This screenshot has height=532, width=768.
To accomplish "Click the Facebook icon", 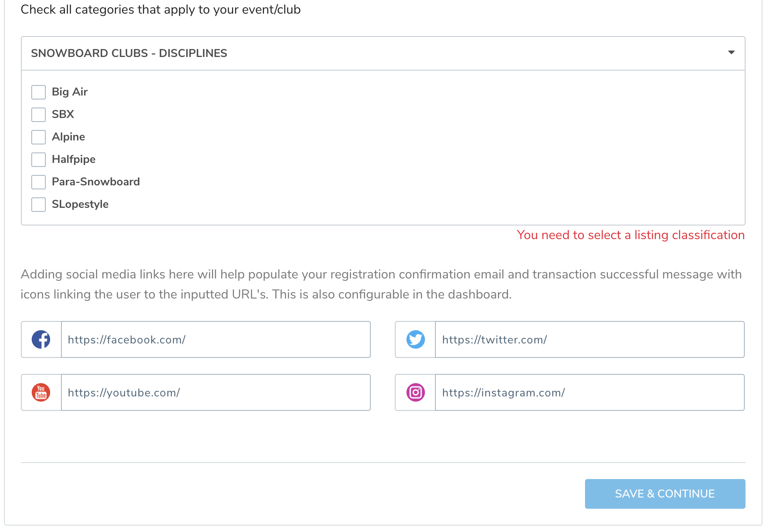I will coord(41,339).
